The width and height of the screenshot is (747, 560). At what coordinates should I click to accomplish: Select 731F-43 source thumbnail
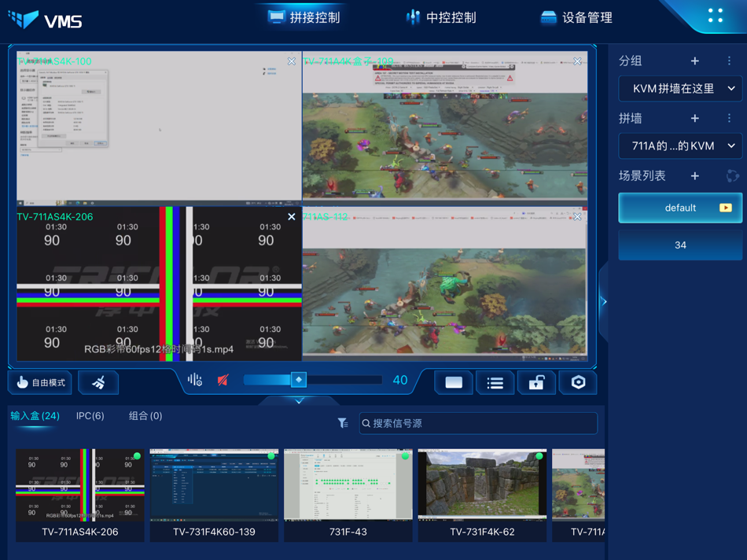[x=348, y=496]
